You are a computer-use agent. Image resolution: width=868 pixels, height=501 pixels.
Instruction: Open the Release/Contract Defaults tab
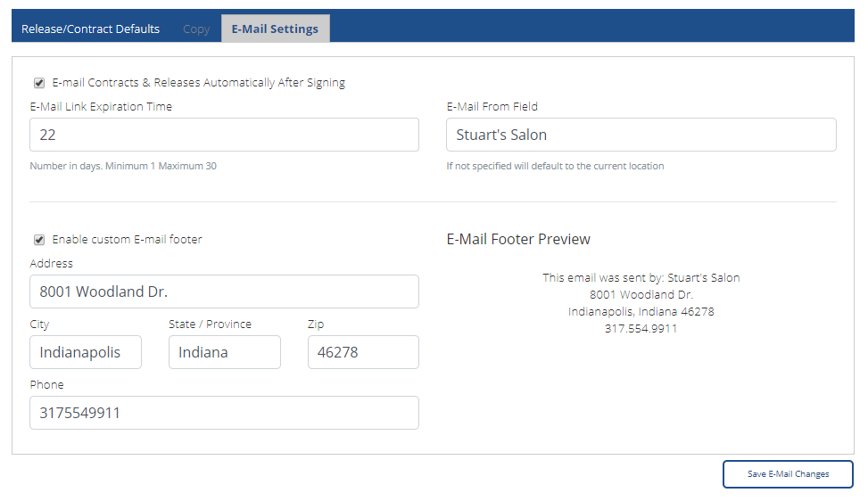tap(90, 29)
